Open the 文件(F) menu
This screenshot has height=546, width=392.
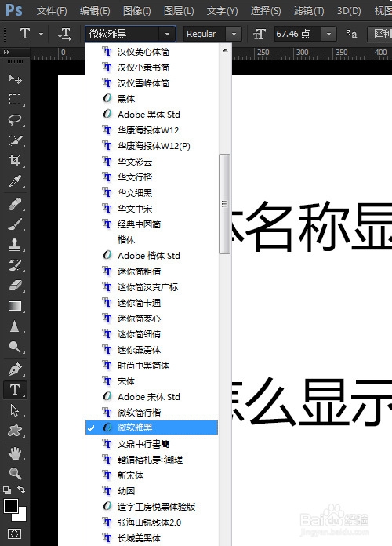(x=52, y=11)
